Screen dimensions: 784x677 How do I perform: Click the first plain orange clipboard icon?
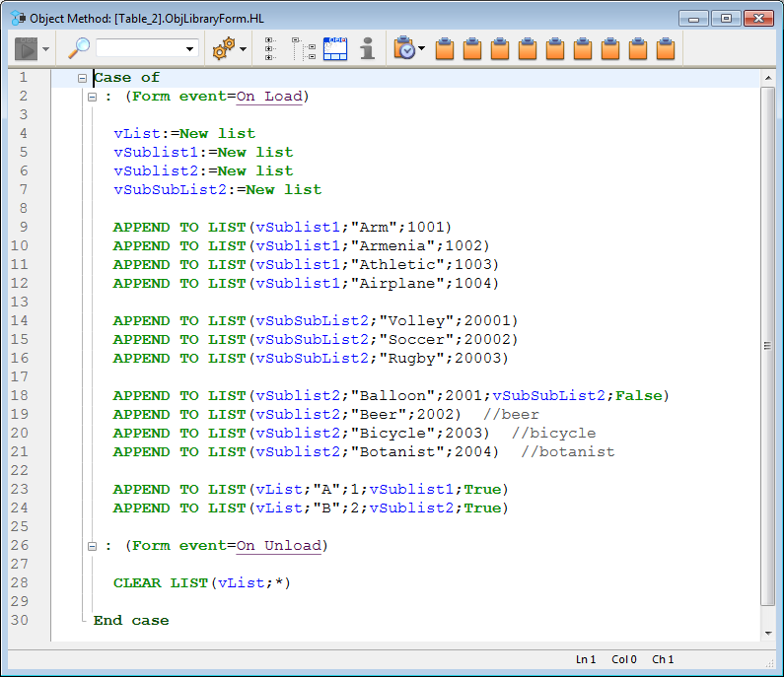tap(445, 48)
